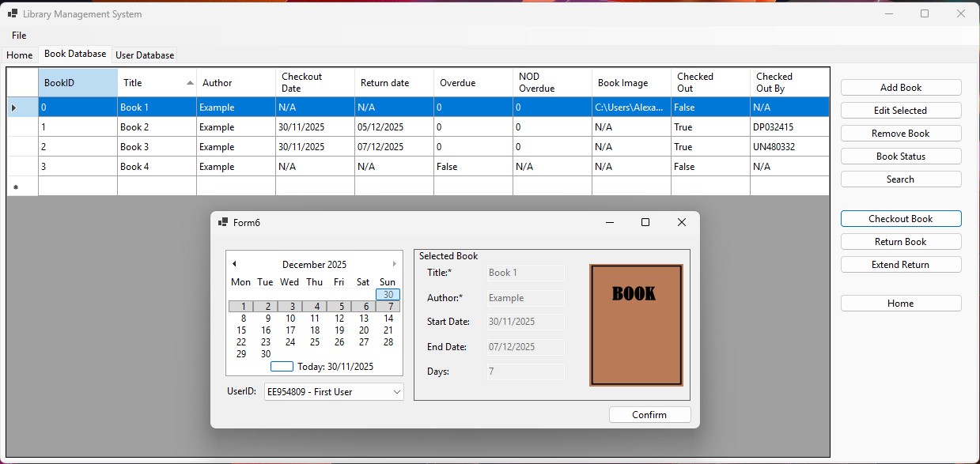The image size is (980, 464).
Task: Close the Form6 dialog window
Action: click(682, 223)
